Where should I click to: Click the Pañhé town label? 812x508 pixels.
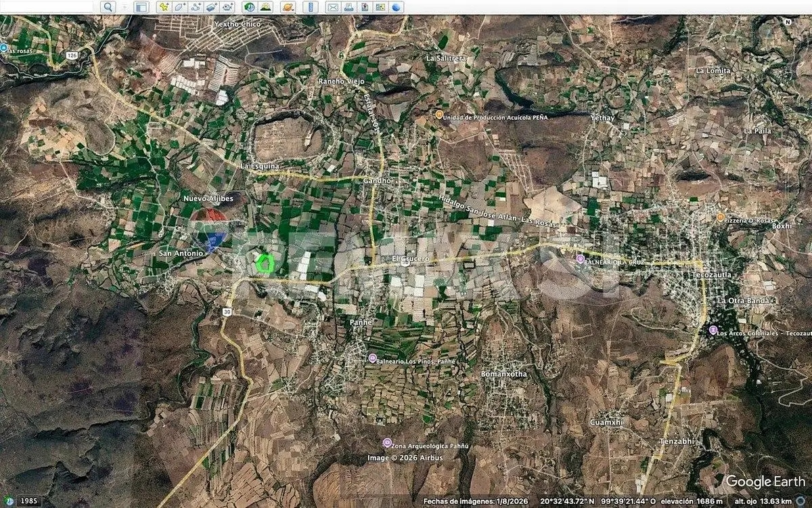point(361,322)
